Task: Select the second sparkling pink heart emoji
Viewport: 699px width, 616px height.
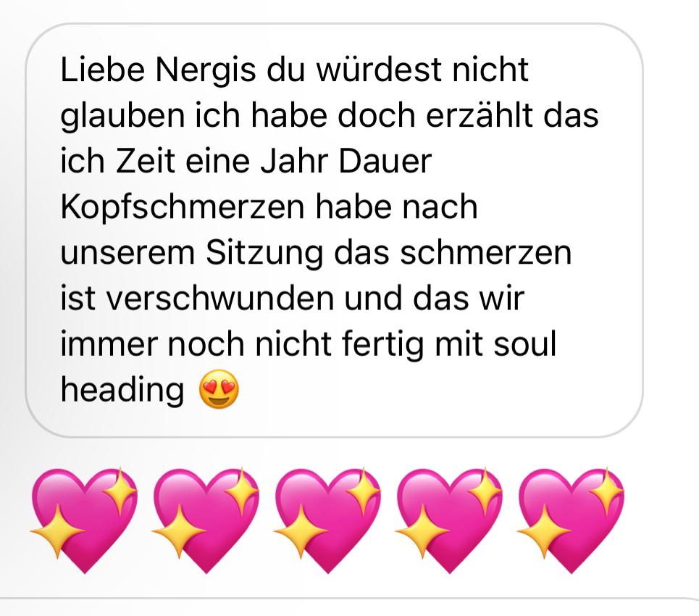Action: click(x=206, y=520)
